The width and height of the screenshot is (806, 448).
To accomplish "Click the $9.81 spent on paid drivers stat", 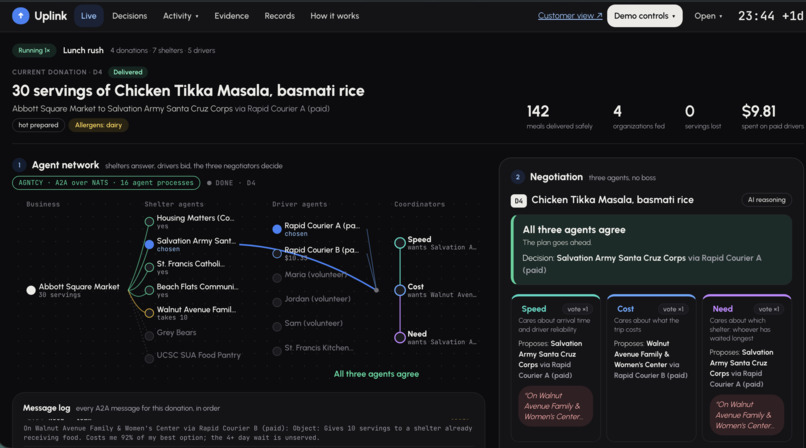I will pyautogui.click(x=772, y=117).
